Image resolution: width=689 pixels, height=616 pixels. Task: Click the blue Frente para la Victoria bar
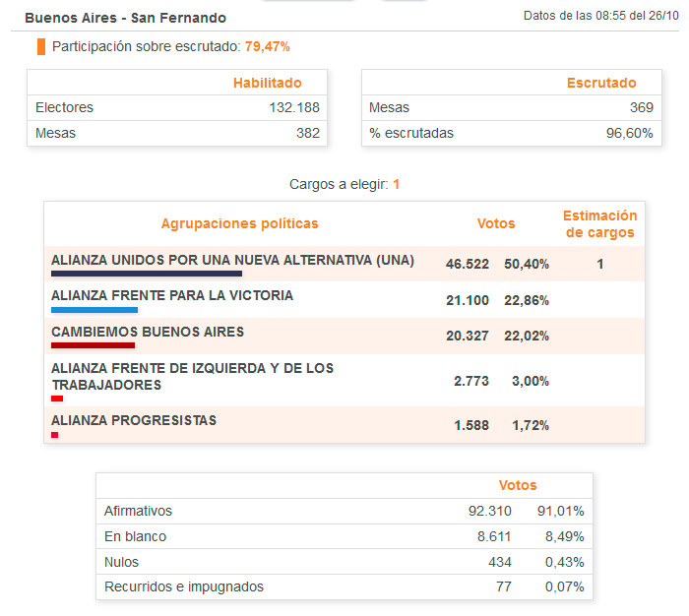pos(94,309)
